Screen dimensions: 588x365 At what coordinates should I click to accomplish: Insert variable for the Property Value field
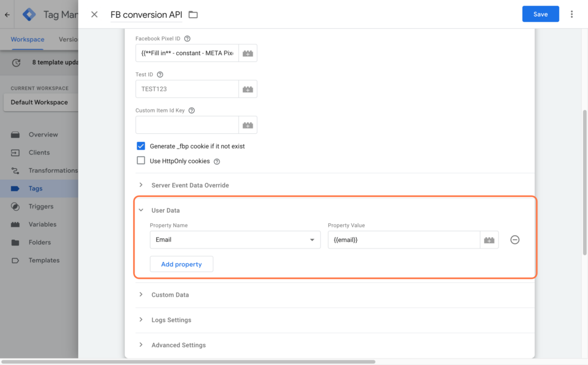489,240
